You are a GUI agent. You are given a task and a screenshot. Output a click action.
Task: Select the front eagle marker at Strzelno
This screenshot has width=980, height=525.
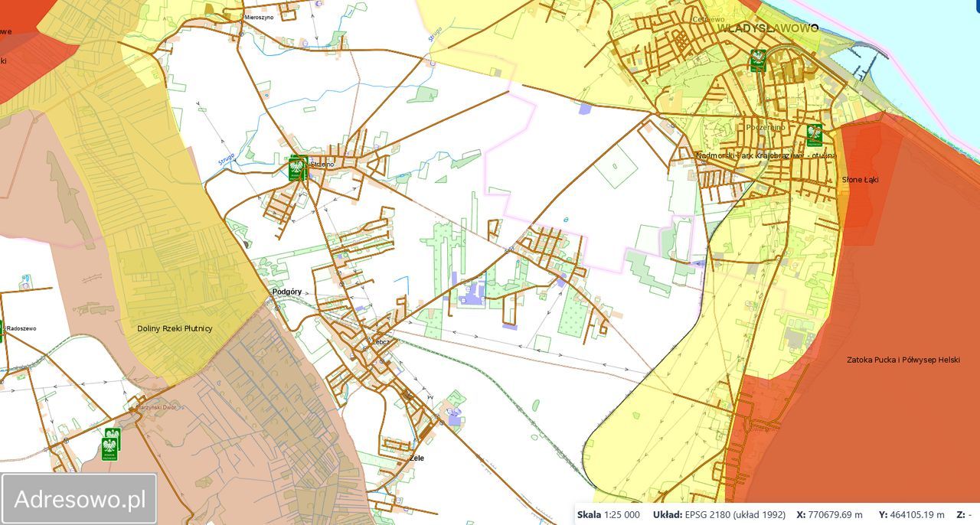pos(297,169)
